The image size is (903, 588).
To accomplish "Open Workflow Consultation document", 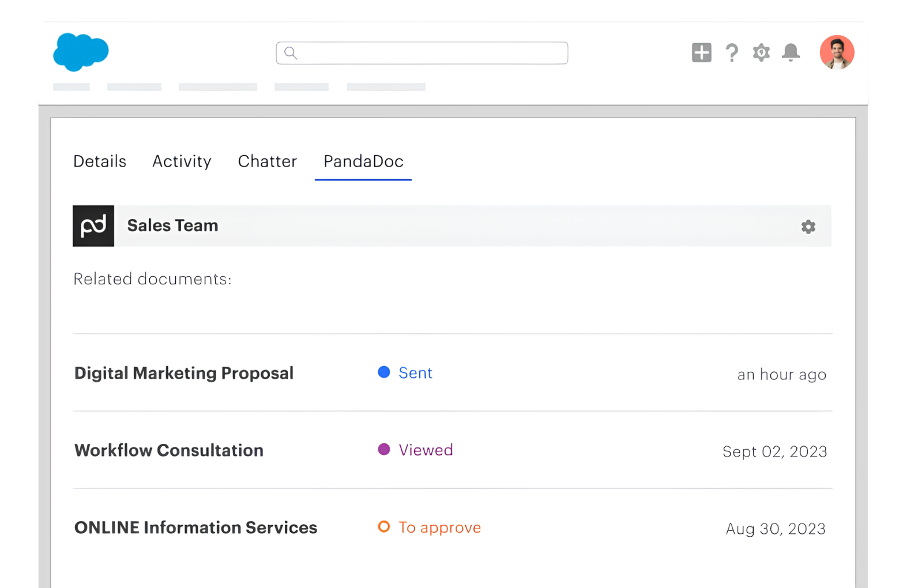I will pyautogui.click(x=169, y=450).
